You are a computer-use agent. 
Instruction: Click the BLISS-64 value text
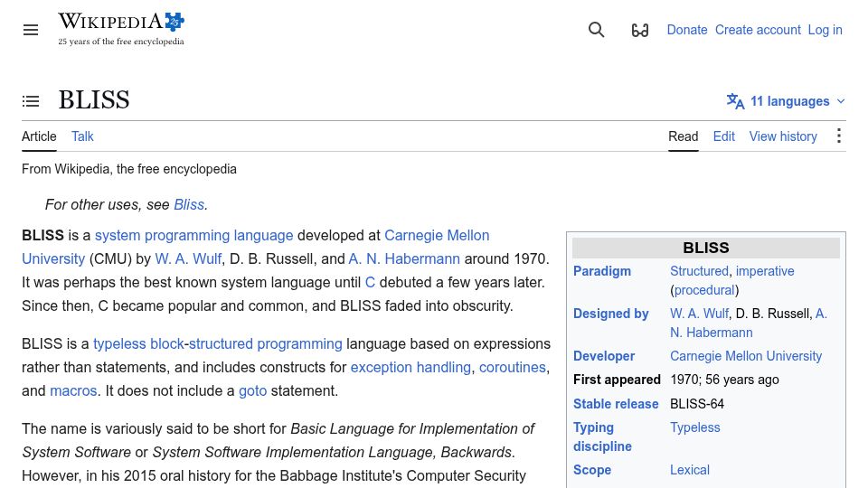pyautogui.click(x=697, y=404)
